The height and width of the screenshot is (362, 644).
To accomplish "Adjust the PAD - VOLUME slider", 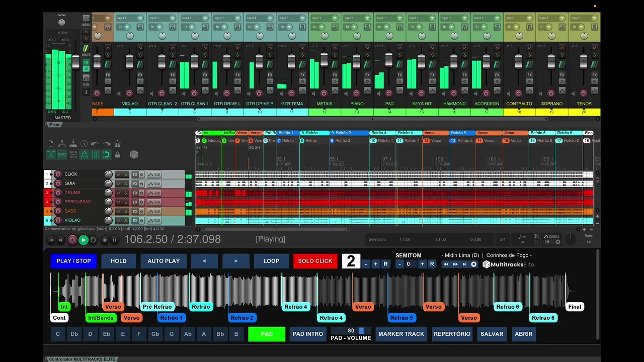I will click(361, 331).
